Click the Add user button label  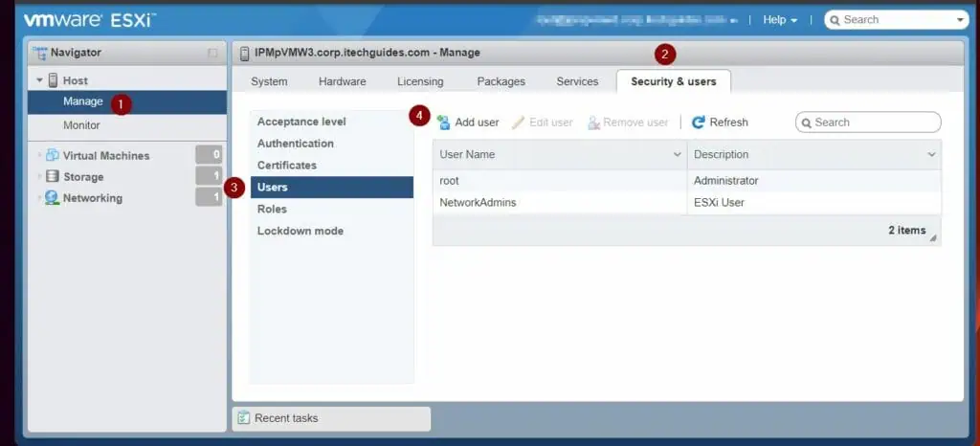(477, 123)
